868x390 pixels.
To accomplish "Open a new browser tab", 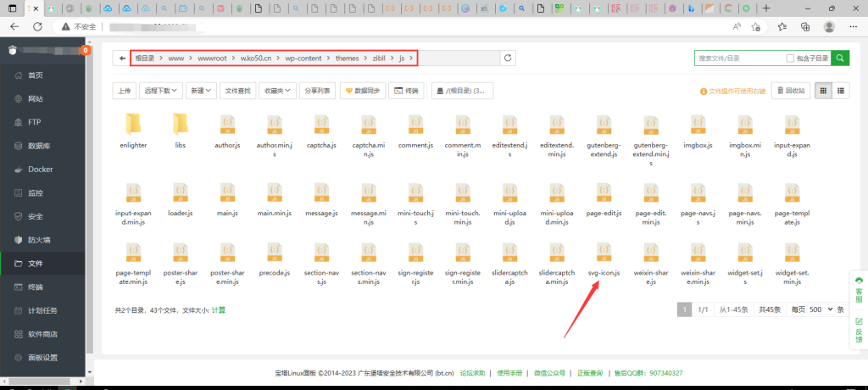I will (766, 8).
